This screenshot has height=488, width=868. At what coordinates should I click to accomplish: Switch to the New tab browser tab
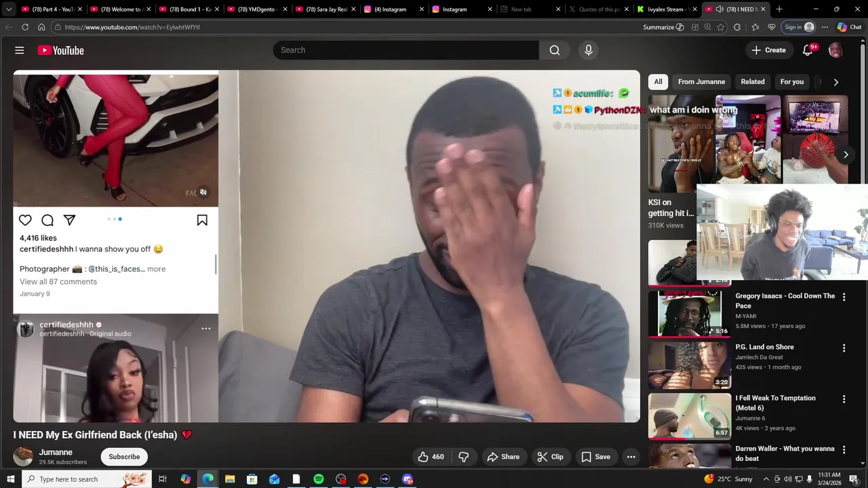pyautogui.click(x=530, y=9)
